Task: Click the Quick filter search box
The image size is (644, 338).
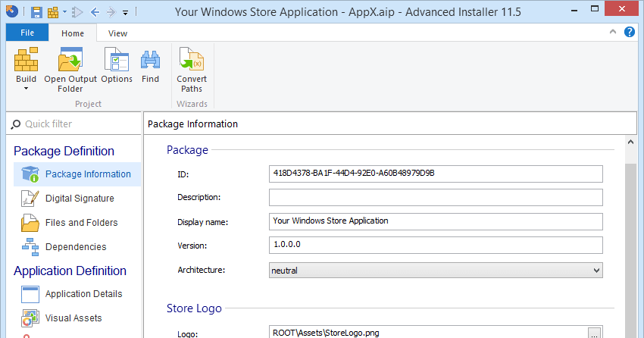Action: tap(73, 124)
